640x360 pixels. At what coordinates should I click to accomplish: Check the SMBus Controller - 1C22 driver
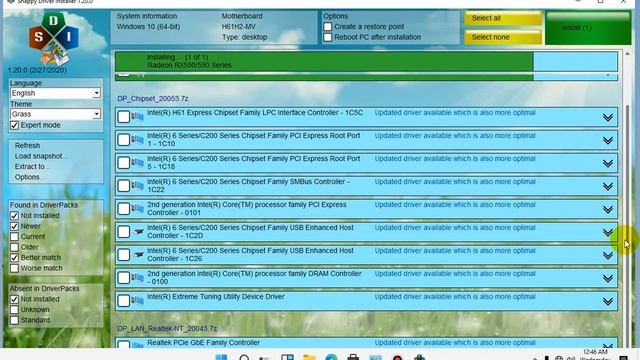pos(123,186)
